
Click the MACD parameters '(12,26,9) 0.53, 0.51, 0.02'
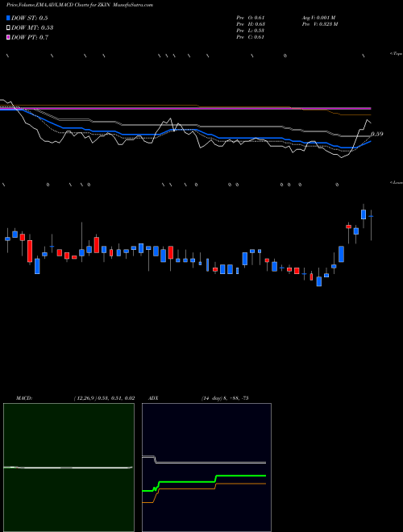[104, 398]
